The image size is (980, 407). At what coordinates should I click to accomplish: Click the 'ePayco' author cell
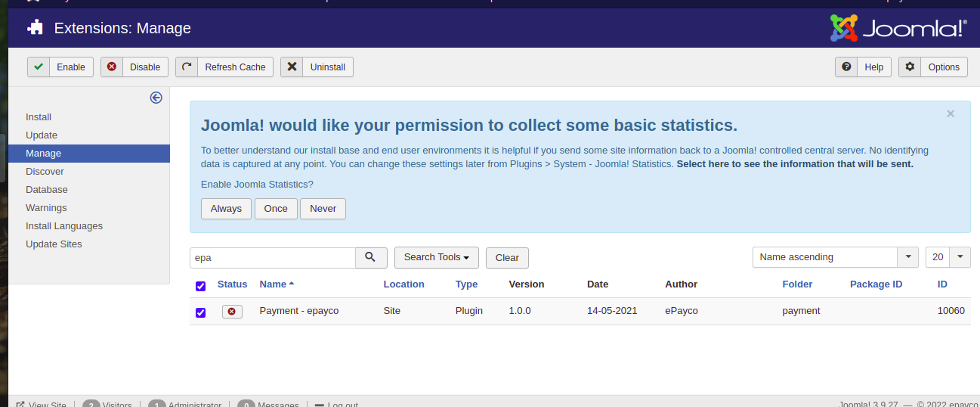pyautogui.click(x=680, y=311)
